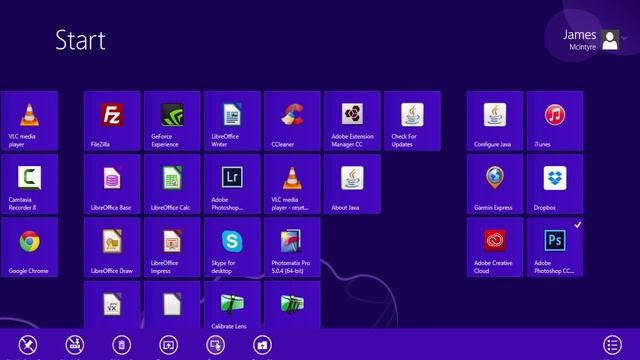Open VLC media player reset tile
This screenshot has width=640, height=360.
click(x=292, y=184)
